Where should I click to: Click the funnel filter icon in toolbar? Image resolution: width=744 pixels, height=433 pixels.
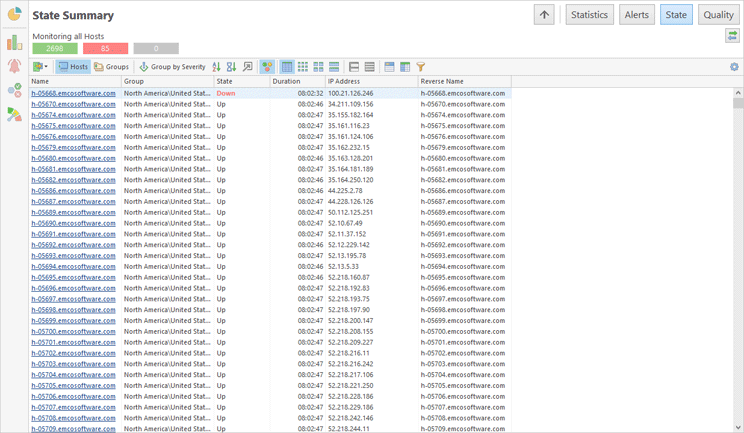point(421,67)
